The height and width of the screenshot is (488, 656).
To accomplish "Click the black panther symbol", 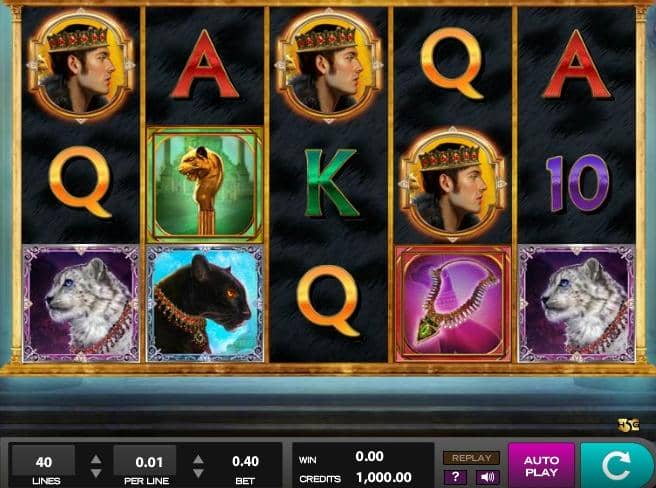I will point(205,304).
